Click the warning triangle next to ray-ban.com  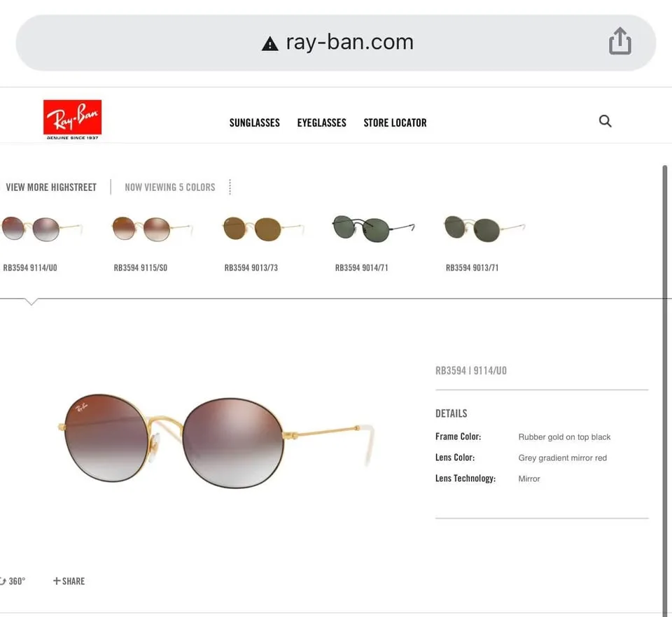pos(269,43)
